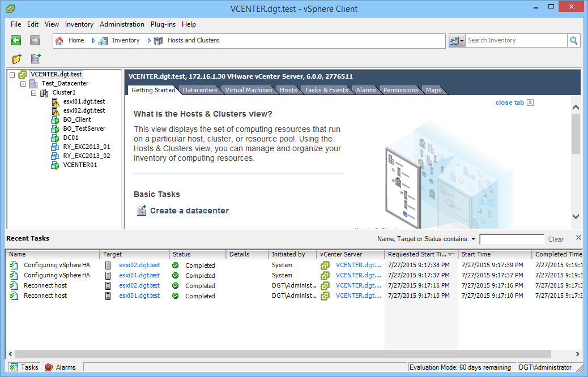Image resolution: width=588 pixels, height=377 pixels.
Task: Click the Test_Datacenter datacenter icon
Action: (x=33, y=84)
